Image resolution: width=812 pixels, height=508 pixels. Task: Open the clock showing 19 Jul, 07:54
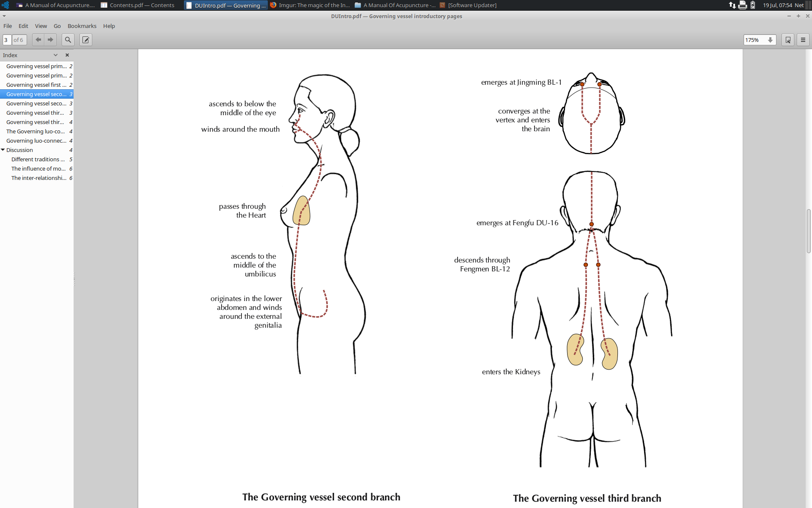tap(777, 5)
